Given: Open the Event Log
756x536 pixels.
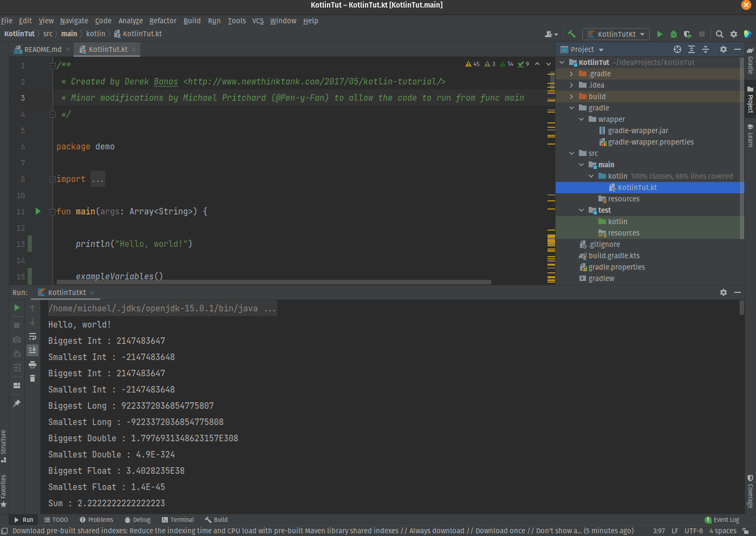Looking at the screenshot, I should [x=722, y=520].
